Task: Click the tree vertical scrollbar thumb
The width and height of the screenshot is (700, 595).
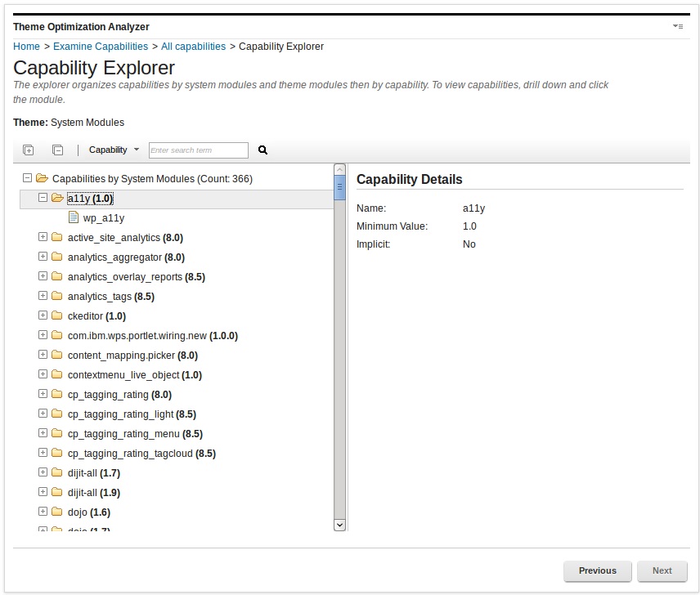Action: [x=339, y=187]
